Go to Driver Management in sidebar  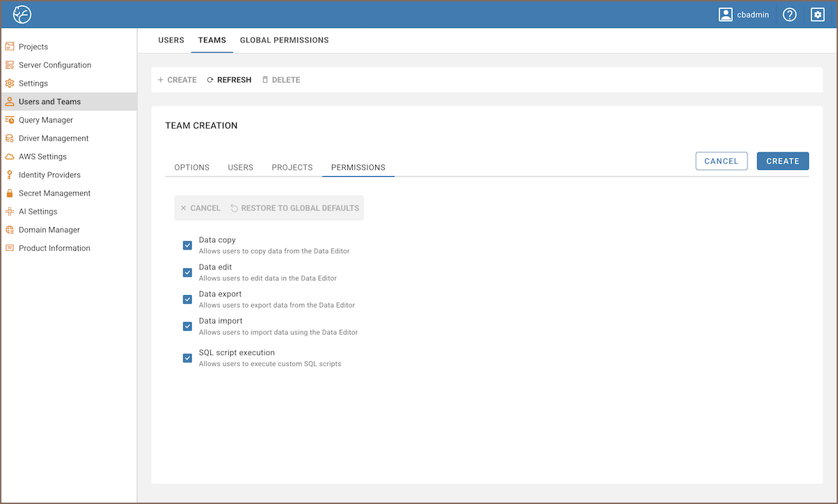54,139
